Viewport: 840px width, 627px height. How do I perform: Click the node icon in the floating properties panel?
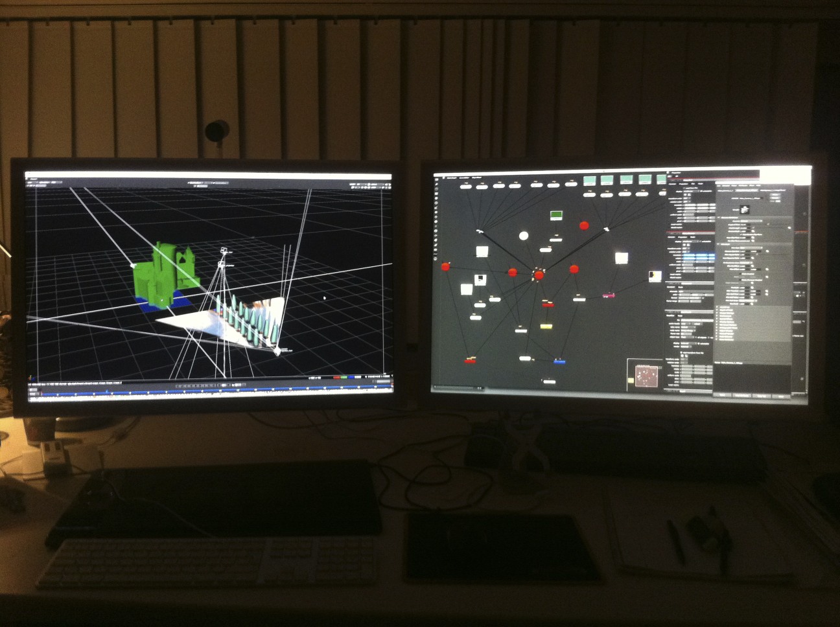745,209
